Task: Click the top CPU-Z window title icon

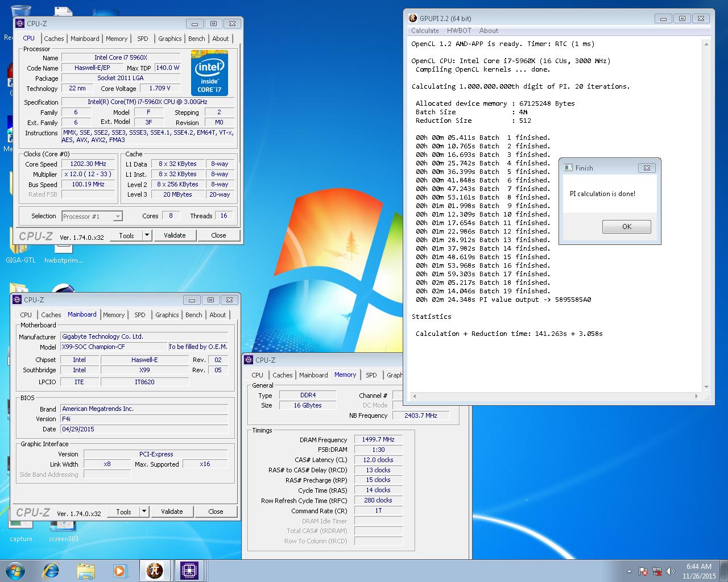Action: coord(20,23)
